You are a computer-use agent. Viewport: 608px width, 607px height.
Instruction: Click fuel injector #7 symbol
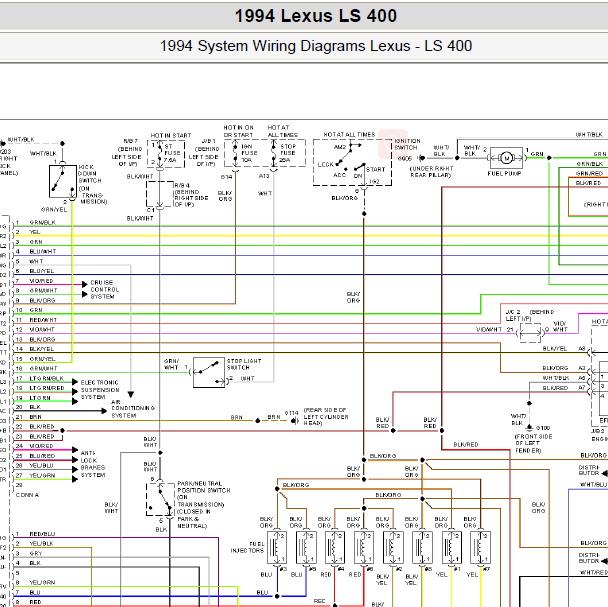[480, 548]
